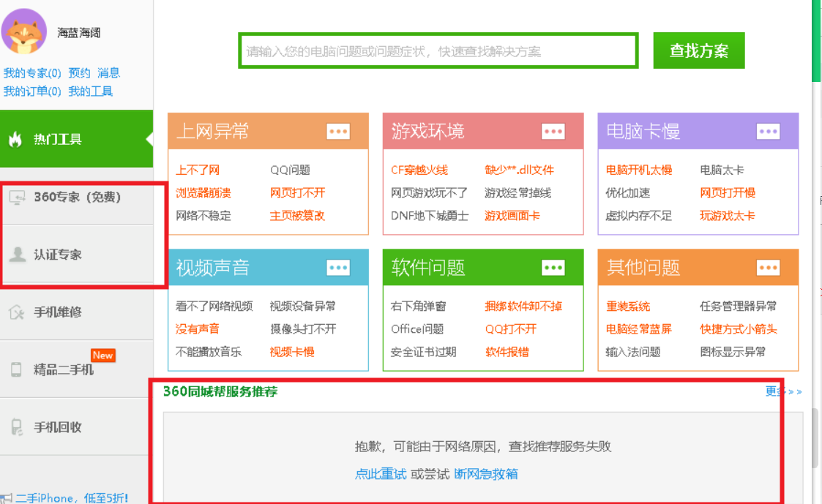This screenshot has width=822, height=504.
Task: Click the repair icon next to 手机维修
Action: [x=17, y=312]
